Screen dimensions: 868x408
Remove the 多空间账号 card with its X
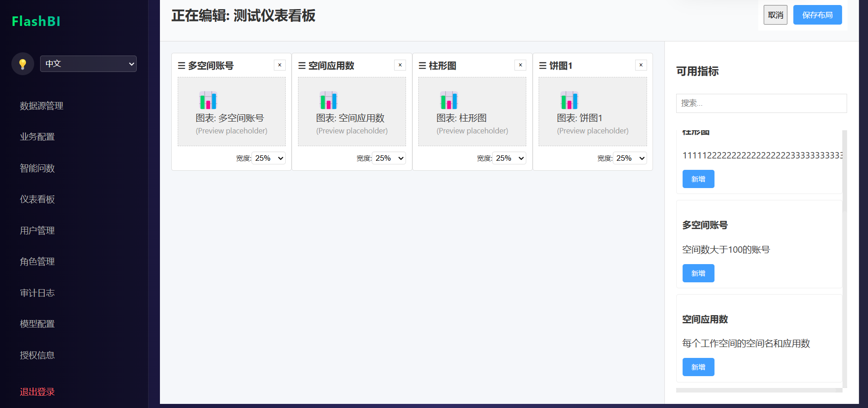[x=279, y=65]
